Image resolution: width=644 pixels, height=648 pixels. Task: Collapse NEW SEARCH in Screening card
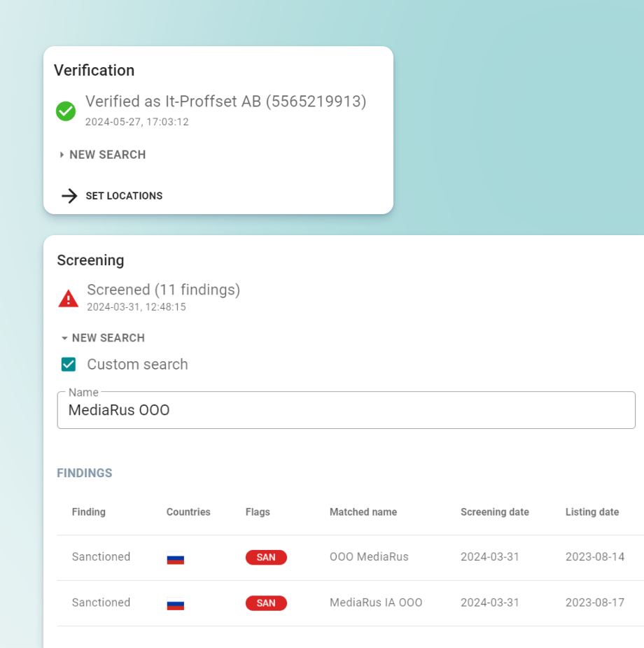(103, 338)
